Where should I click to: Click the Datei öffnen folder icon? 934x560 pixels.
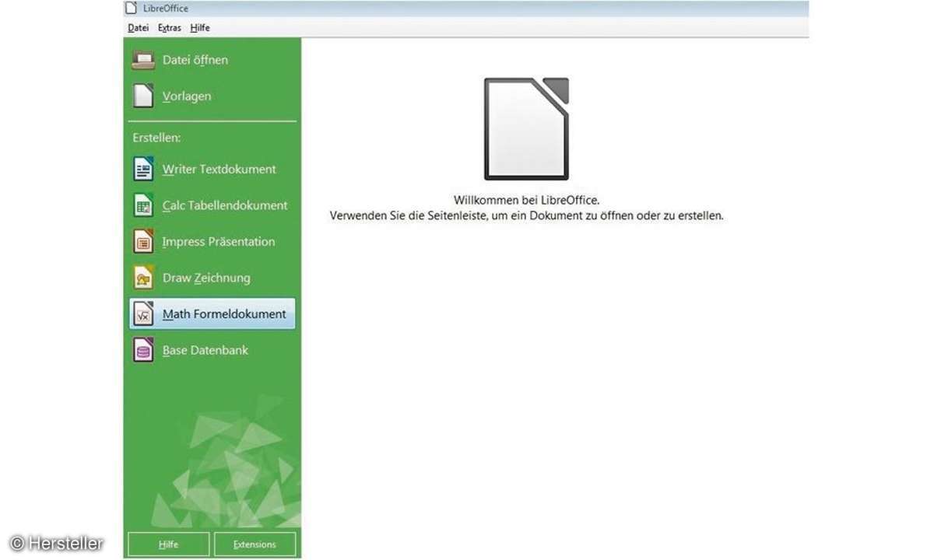(143, 60)
